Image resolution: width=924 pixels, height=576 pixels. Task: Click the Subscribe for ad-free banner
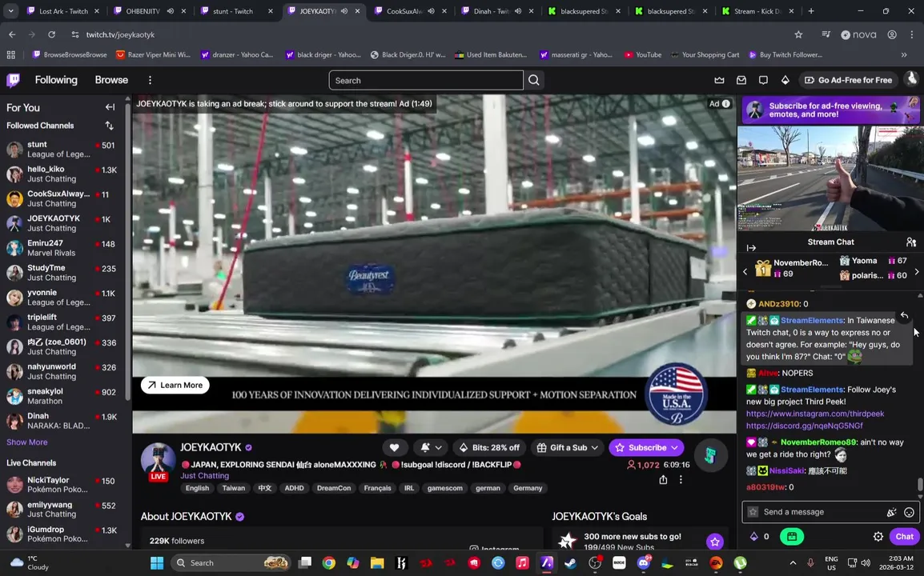tap(830, 110)
